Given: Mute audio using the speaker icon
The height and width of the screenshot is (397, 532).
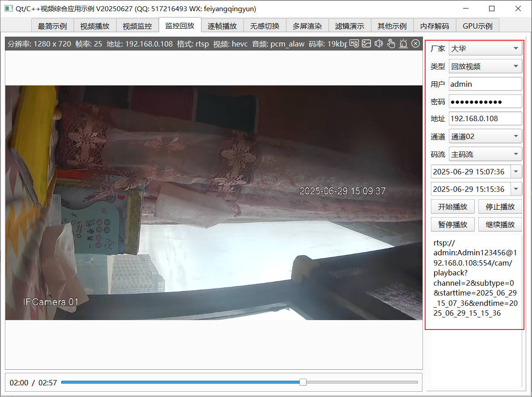Looking at the screenshot, I should tap(379, 43).
